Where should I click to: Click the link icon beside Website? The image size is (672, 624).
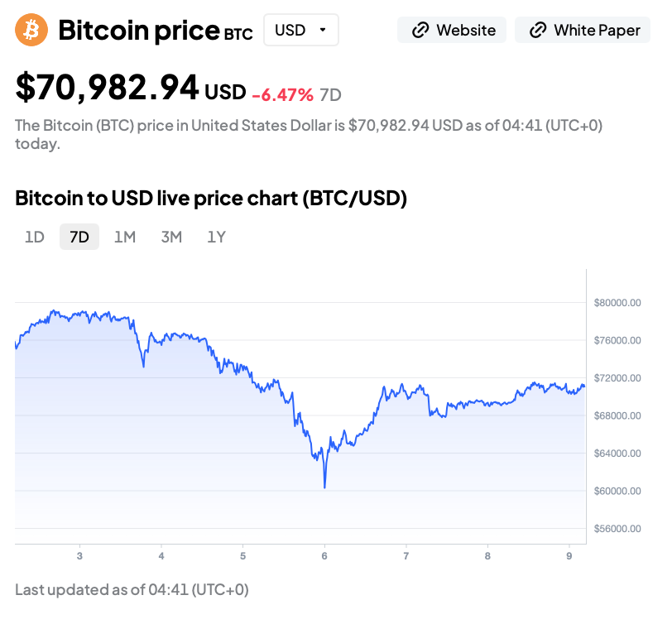click(x=420, y=31)
